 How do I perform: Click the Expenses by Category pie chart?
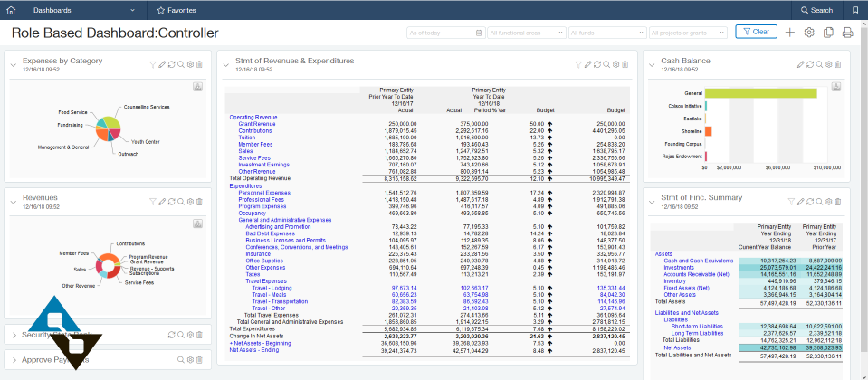[x=108, y=128]
